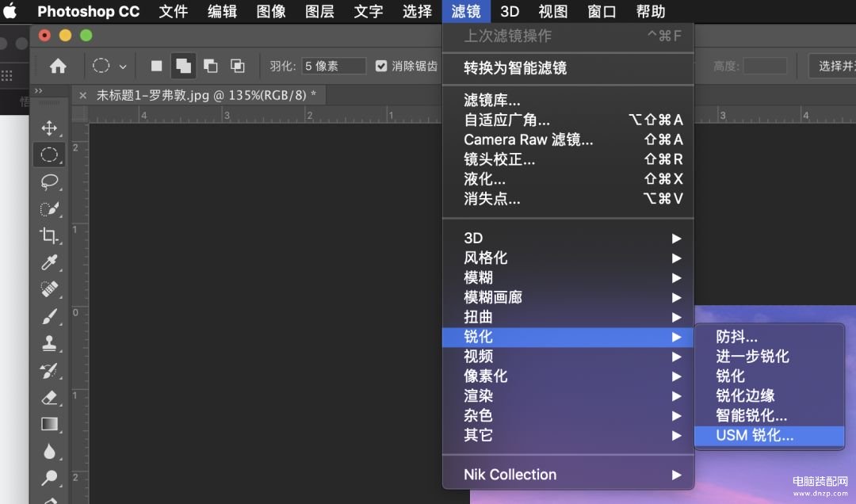Expand the 其它 submenu
This screenshot has width=856, height=504.
[567, 435]
